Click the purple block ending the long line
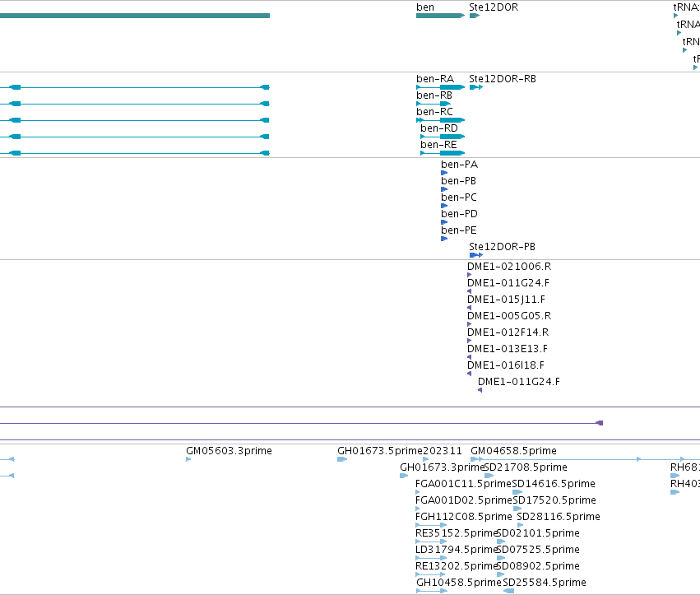Viewport: 700px width, 595px height. pyautogui.click(x=600, y=423)
